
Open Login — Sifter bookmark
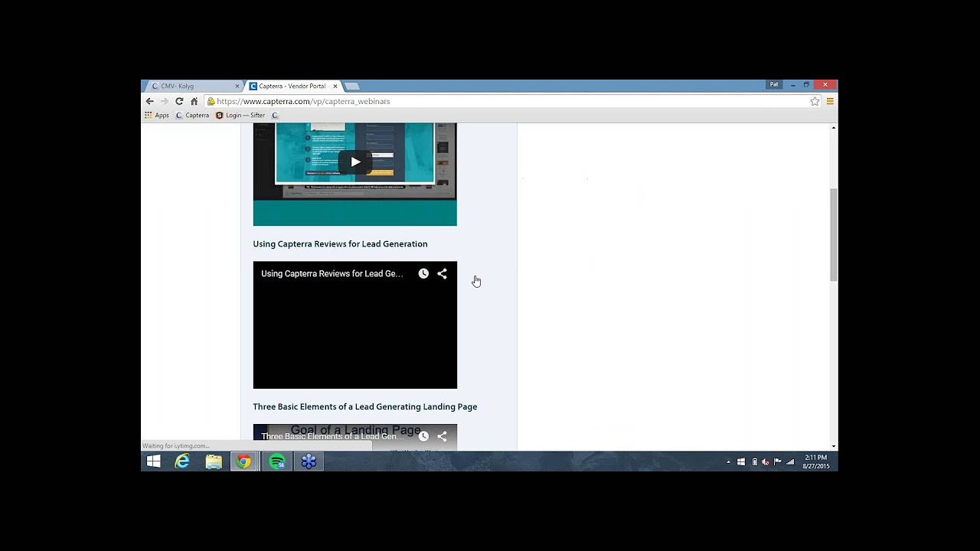pyautogui.click(x=240, y=116)
